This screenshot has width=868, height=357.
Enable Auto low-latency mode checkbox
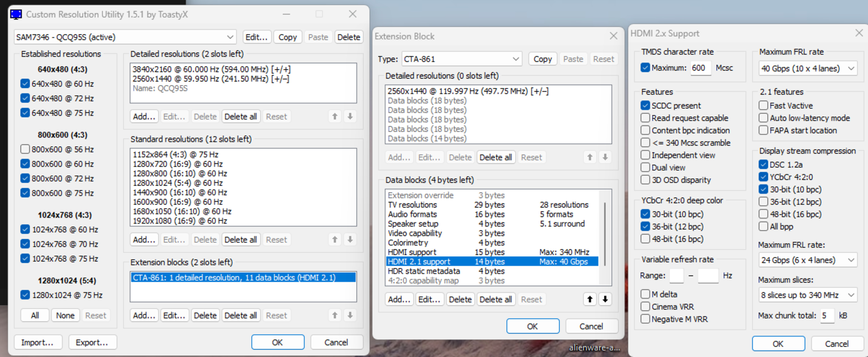[x=763, y=118]
